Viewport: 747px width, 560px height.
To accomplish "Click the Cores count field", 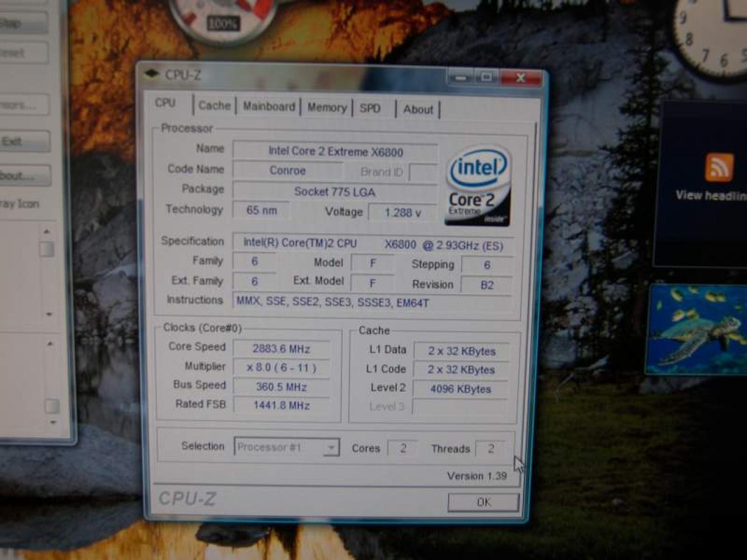I will pos(403,448).
